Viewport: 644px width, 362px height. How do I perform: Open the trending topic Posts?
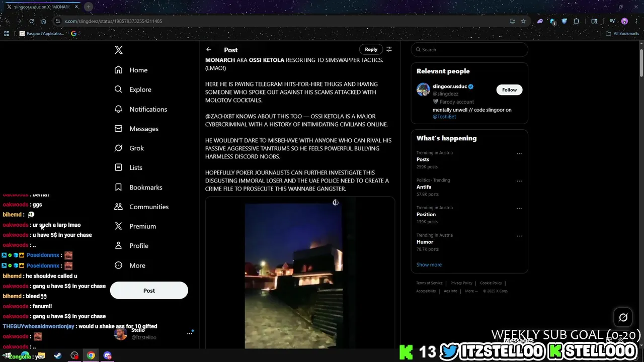point(423,159)
